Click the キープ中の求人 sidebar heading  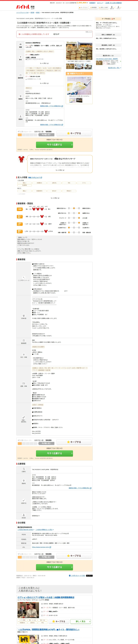coord(108,19)
